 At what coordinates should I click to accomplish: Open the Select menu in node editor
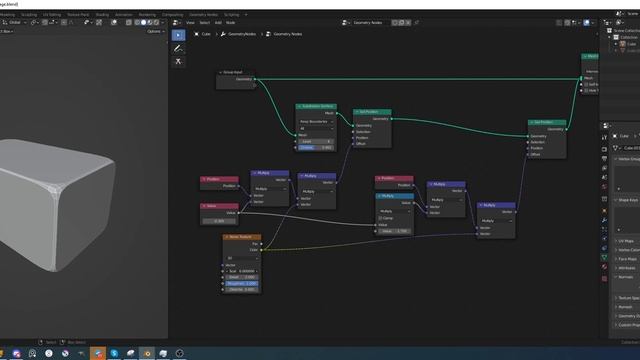pos(204,22)
